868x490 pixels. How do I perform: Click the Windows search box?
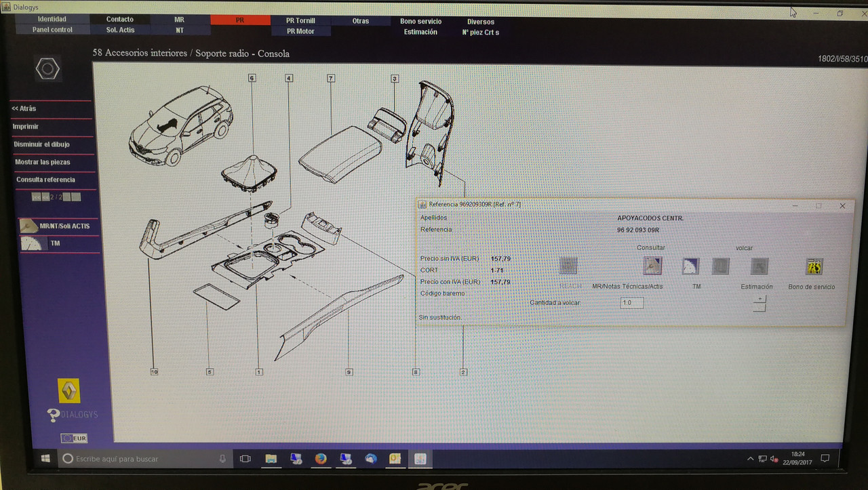[x=145, y=459]
